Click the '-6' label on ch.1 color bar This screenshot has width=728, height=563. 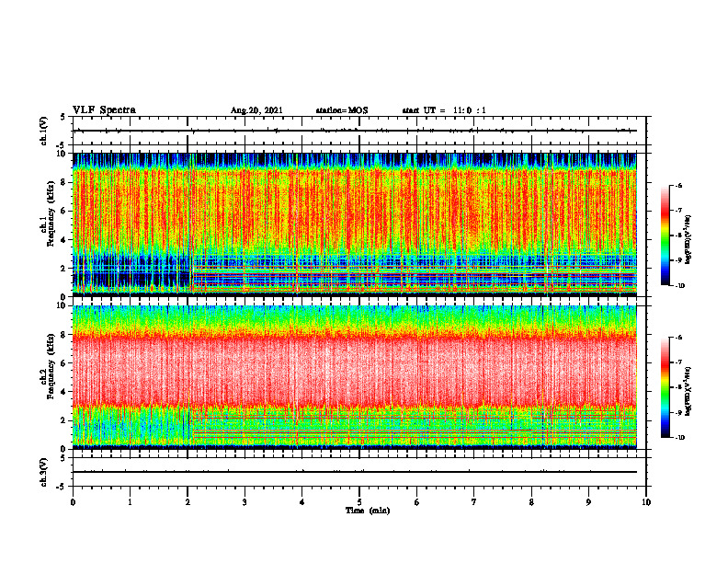pyautogui.click(x=679, y=185)
